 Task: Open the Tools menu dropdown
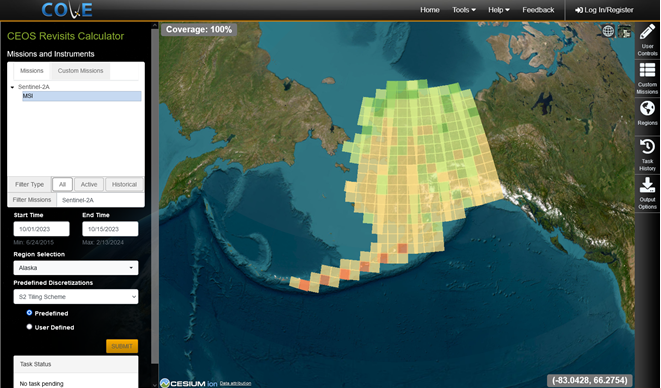click(464, 10)
